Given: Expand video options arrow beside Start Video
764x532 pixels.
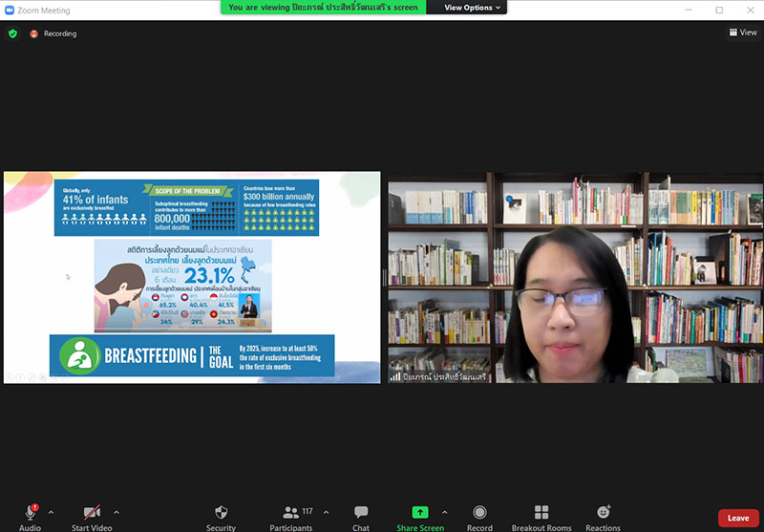Looking at the screenshot, I should point(117,512).
